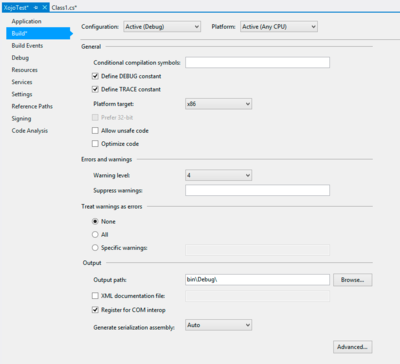This screenshot has height=364, width=400.
Task: Open the Reference Paths page
Action: [x=32, y=106]
